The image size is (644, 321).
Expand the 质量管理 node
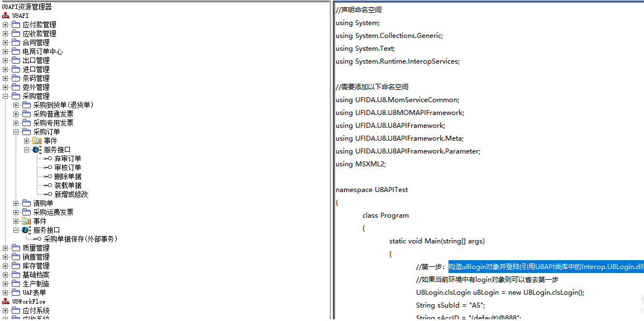pyautogui.click(x=5, y=248)
